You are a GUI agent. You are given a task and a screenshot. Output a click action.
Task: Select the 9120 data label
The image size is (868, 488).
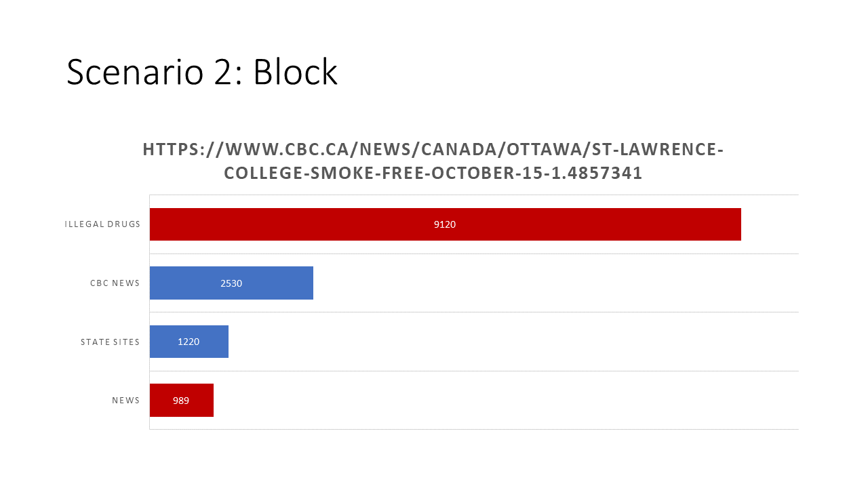click(445, 224)
